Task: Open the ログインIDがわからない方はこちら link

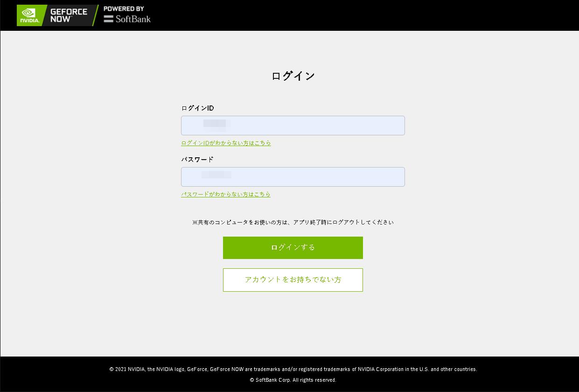Action: (x=226, y=143)
